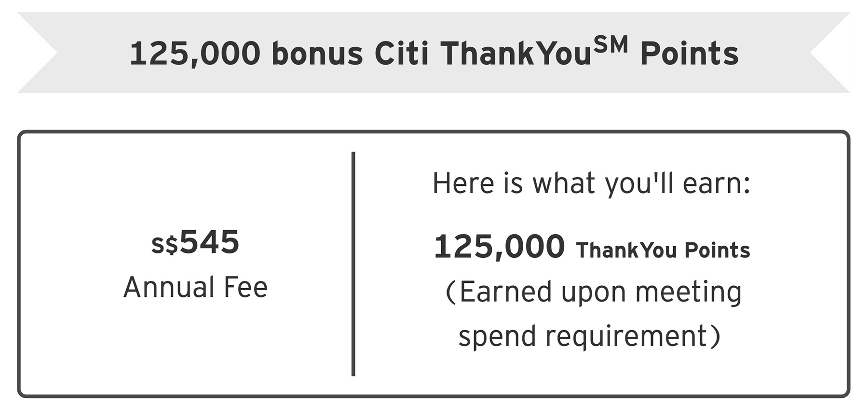Click "ThankYou" in the banner headline

[515, 54]
